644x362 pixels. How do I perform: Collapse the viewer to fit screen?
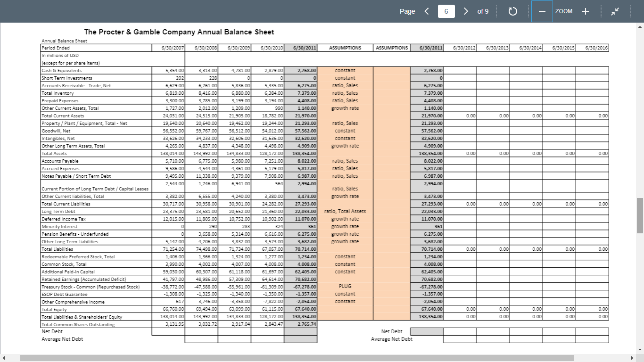click(x=615, y=11)
